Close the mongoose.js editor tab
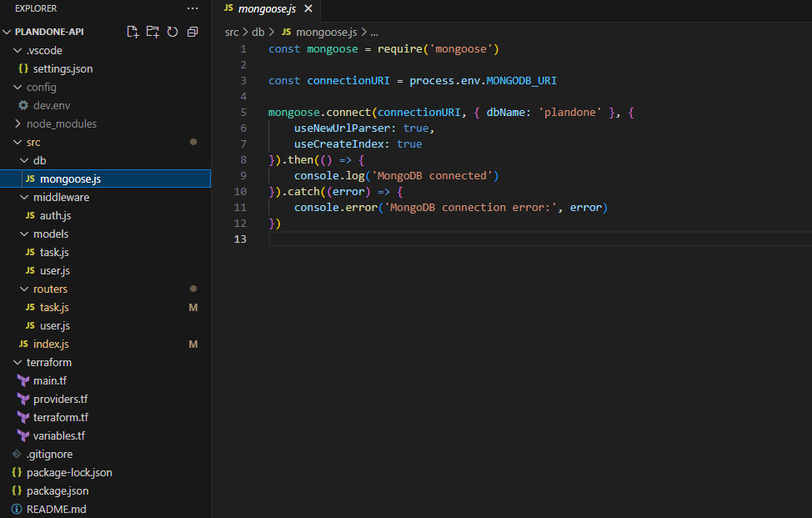Image resolution: width=812 pixels, height=518 pixels. pos(308,9)
